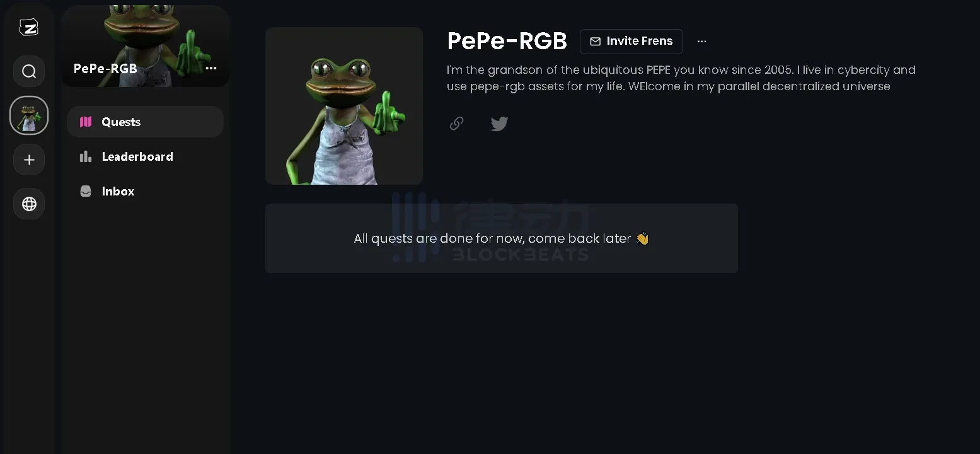Viewport: 980px width, 454px height.
Task: Click the plus icon to add community
Action: tap(29, 160)
